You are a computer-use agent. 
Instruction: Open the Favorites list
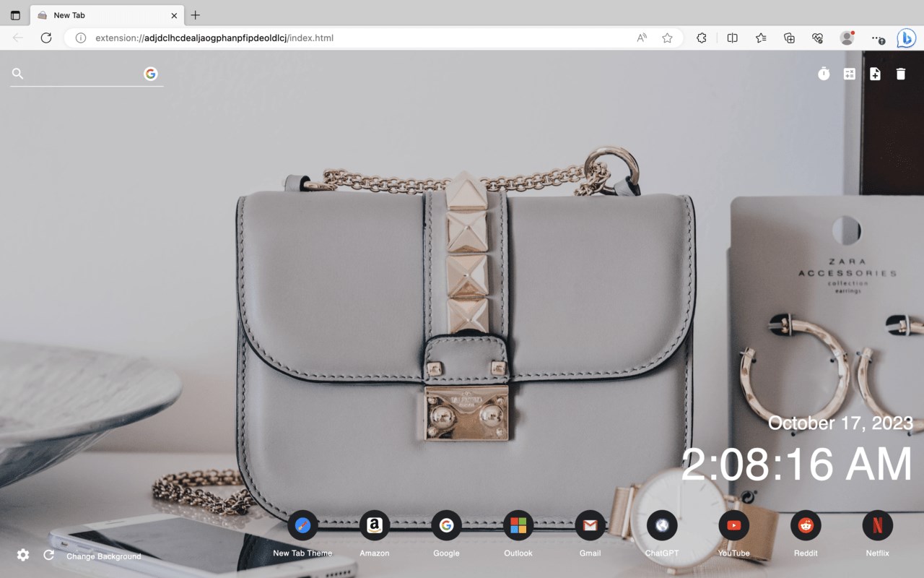click(x=761, y=38)
